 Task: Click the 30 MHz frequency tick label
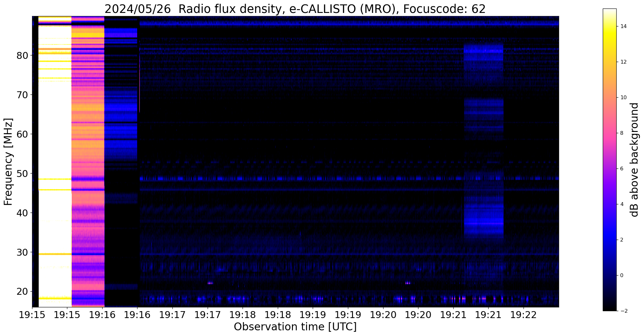point(22,252)
